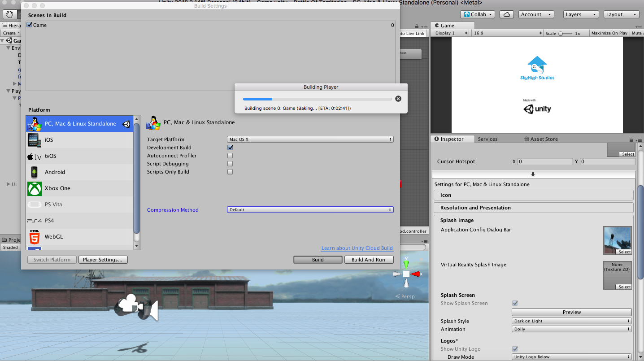The image size is (644, 361).
Task: Click the large platform icon in the settings header
Action: (154, 123)
